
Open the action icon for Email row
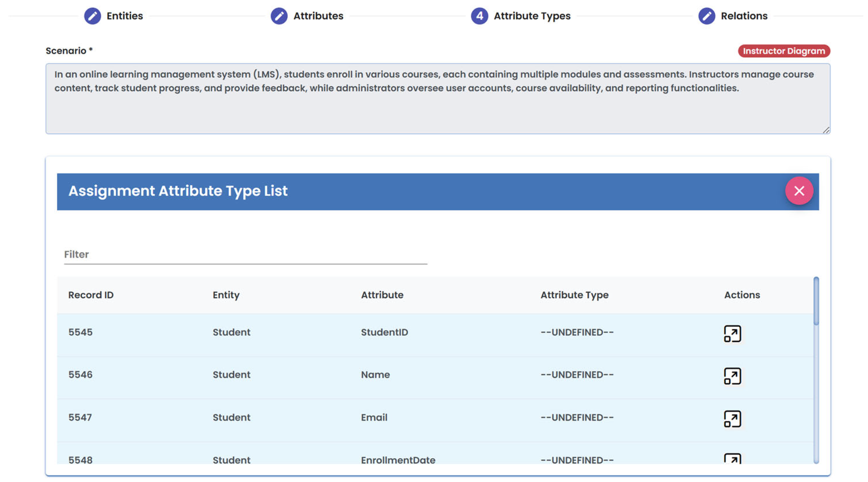[732, 419]
